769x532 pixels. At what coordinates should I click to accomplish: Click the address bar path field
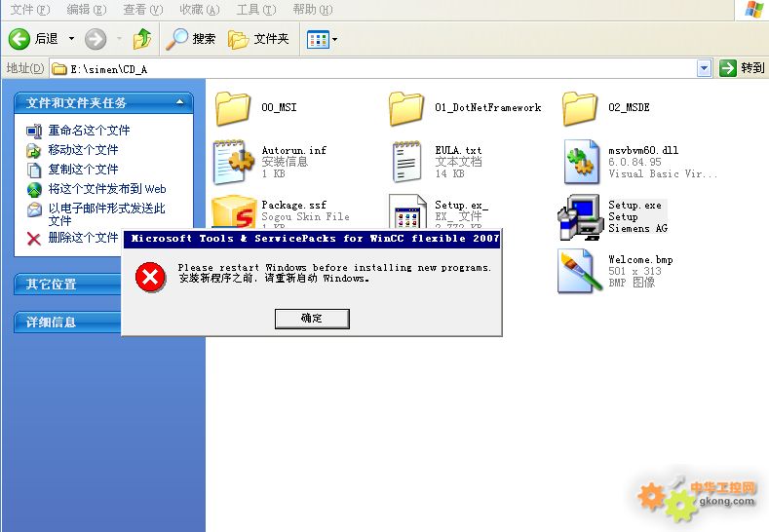click(372, 69)
